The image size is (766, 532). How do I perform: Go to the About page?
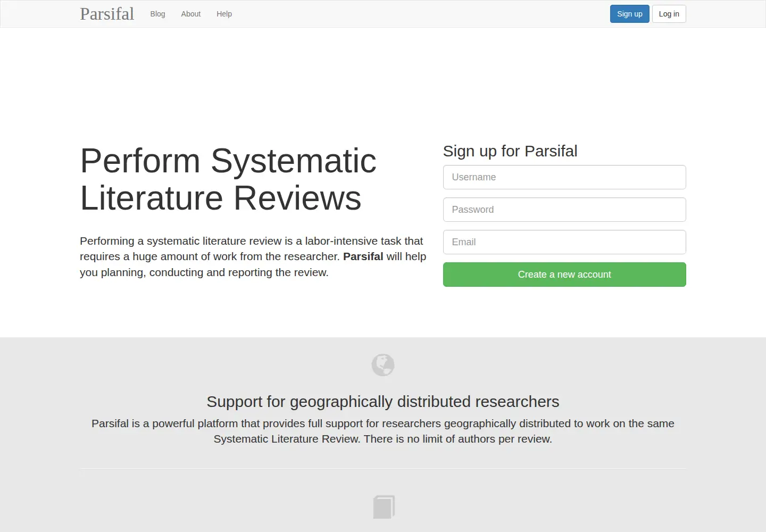pos(191,14)
